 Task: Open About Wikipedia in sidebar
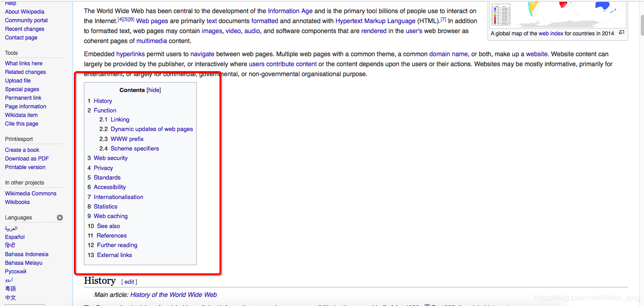pyautogui.click(x=24, y=12)
